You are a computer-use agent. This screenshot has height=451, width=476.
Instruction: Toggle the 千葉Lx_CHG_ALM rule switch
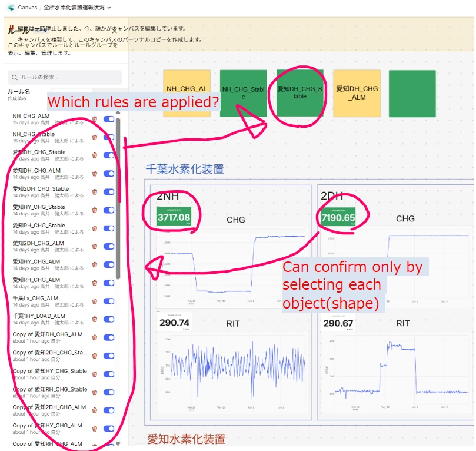[109, 301]
